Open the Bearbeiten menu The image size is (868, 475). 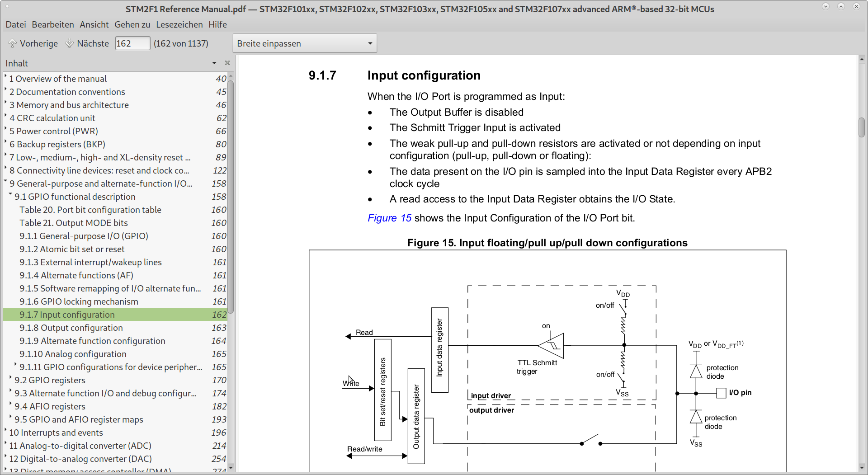[53, 24]
